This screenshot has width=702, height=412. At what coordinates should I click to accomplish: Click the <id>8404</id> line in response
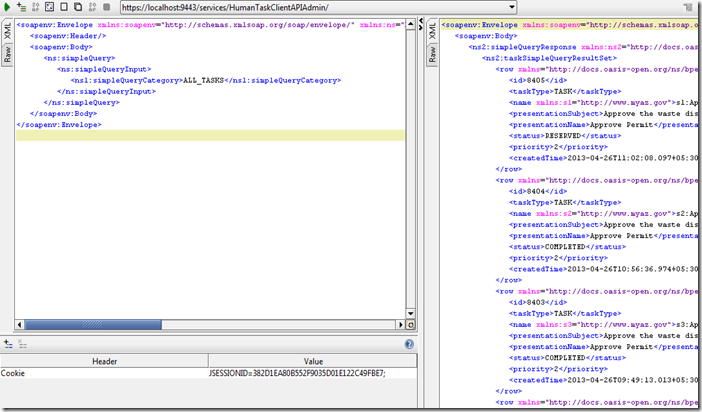538,191
